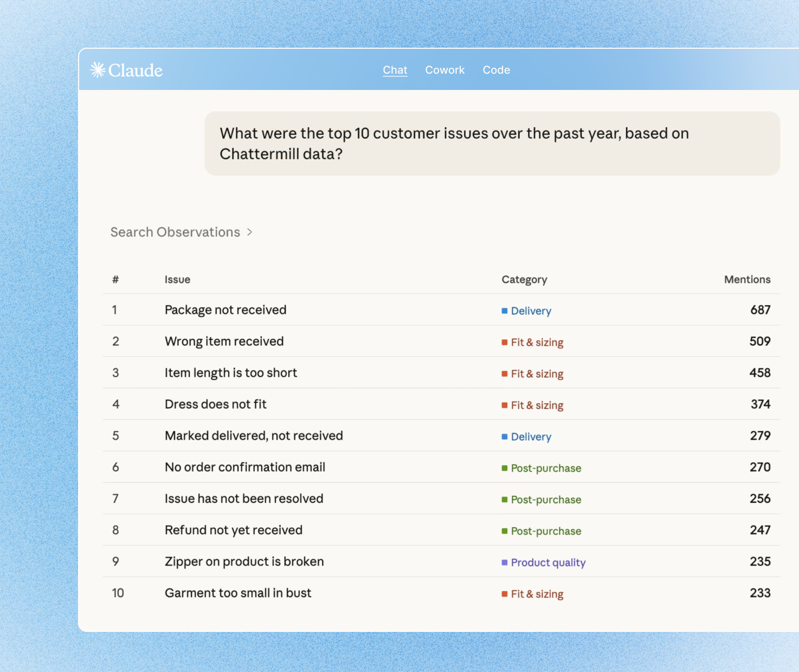Click Post-purchase tag for Refund not yet received
This screenshot has width=799, height=672.
pos(542,531)
